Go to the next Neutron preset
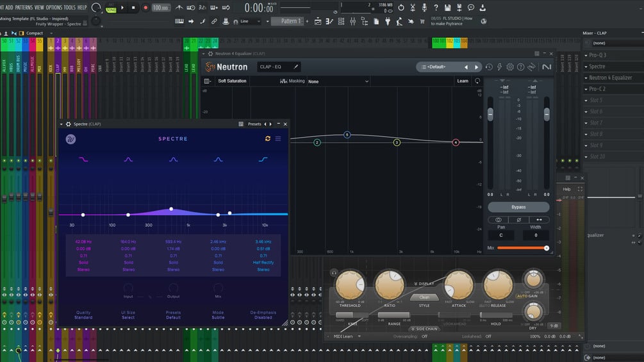Viewport: 644px width, 362px height. tap(476, 67)
